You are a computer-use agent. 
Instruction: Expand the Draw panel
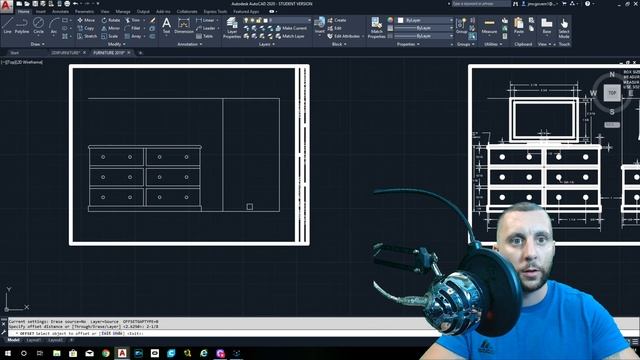pyautogui.click(x=38, y=44)
